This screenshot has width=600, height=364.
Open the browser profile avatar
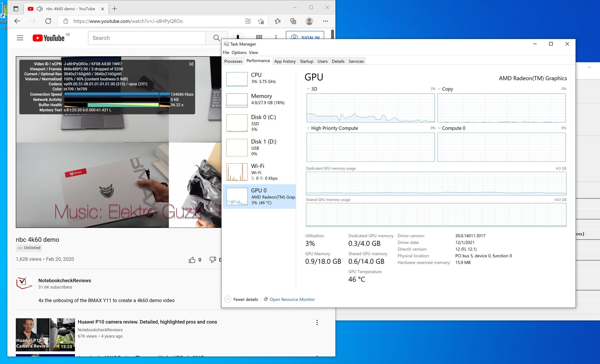(x=309, y=21)
